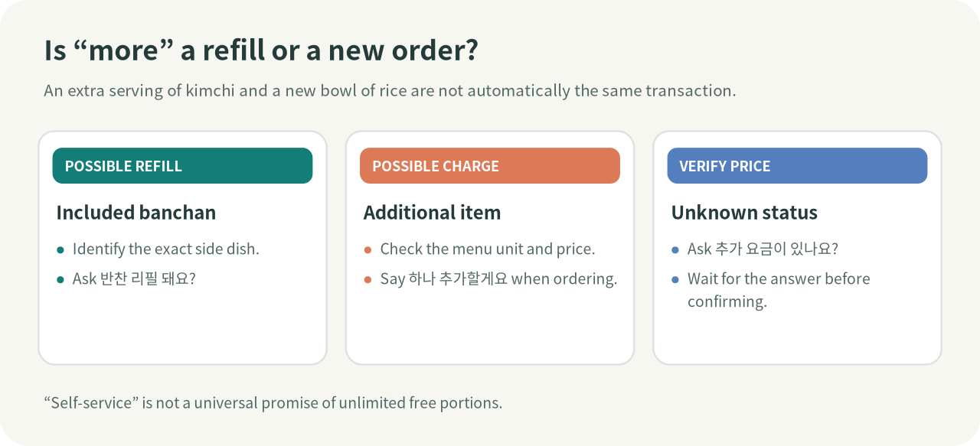The height and width of the screenshot is (446, 980).
Task: Click the phrase Say 하나 추가할게요 when ordering
Action: (498, 279)
